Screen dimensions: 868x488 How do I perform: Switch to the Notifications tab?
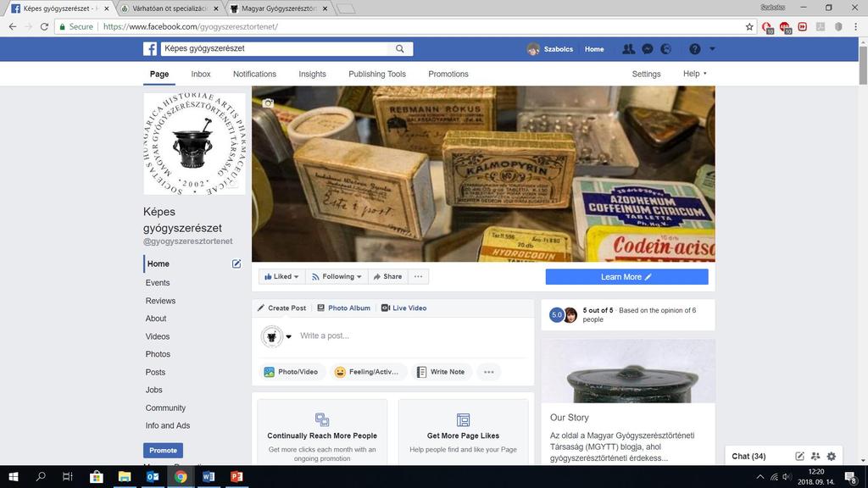coord(254,75)
